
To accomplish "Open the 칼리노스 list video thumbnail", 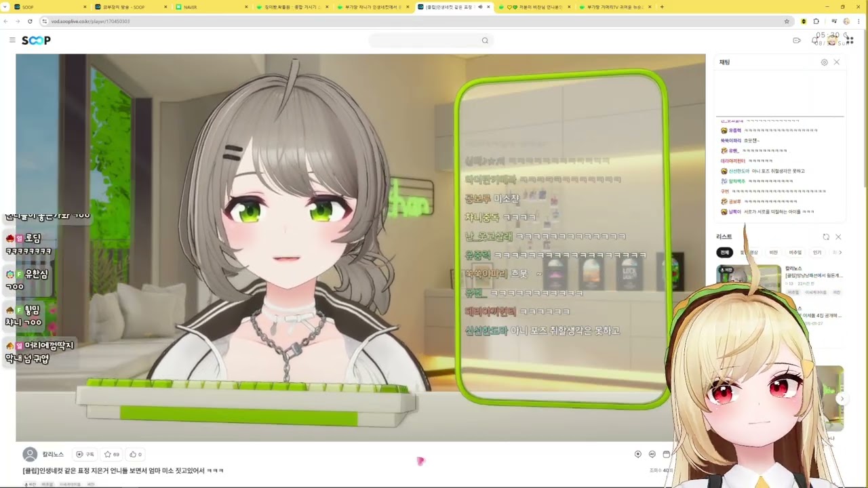I will point(749,280).
